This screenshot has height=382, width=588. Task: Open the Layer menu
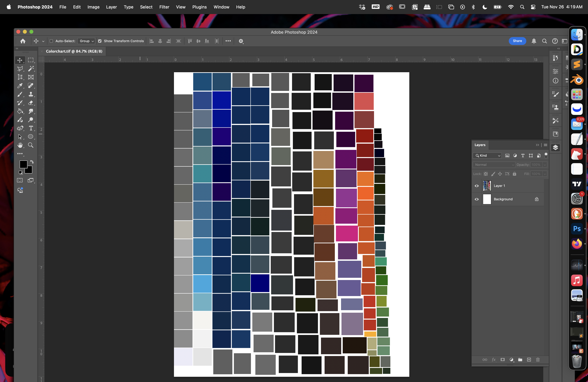click(111, 7)
